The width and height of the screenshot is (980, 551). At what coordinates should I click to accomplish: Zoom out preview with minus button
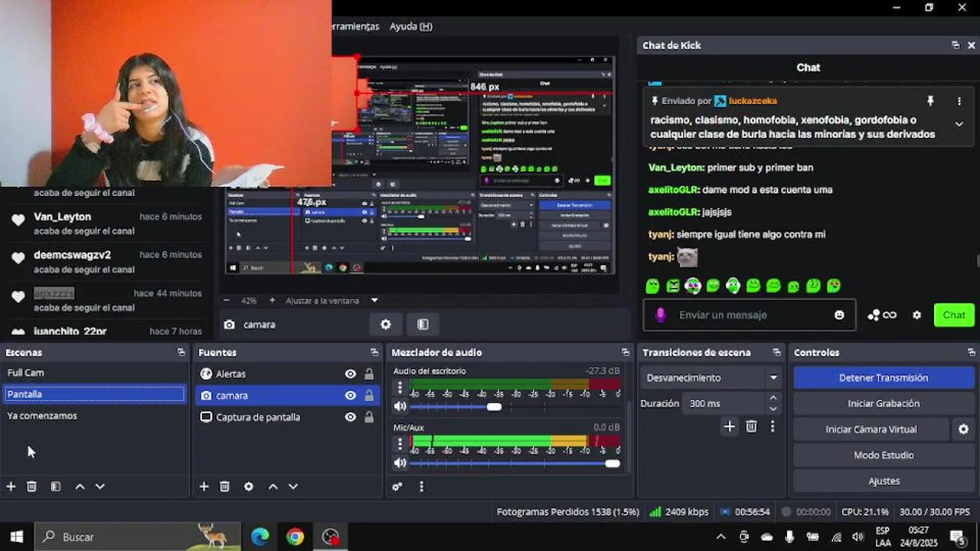click(x=226, y=301)
